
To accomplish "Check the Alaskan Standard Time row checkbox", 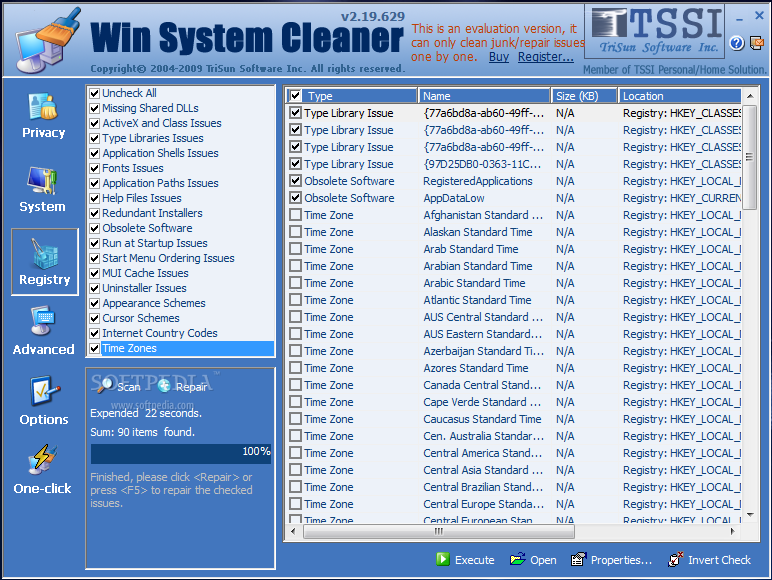I will [295, 232].
